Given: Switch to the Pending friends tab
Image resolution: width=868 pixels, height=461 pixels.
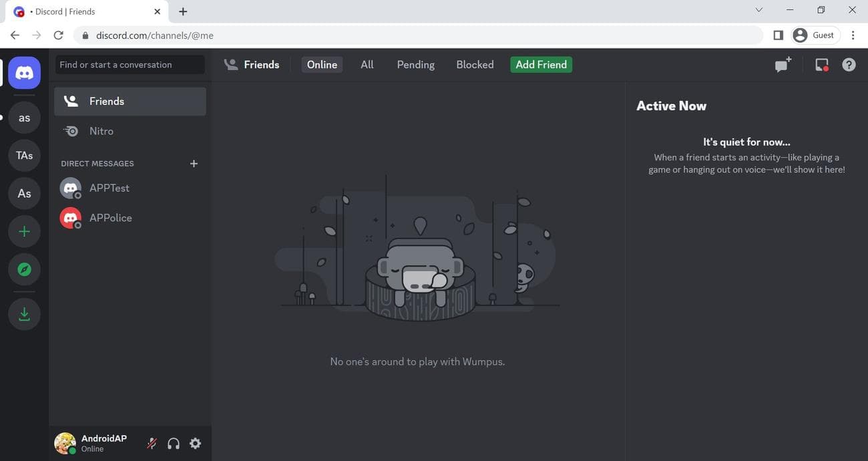Looking at the screenshot, I should pos(415,64).
